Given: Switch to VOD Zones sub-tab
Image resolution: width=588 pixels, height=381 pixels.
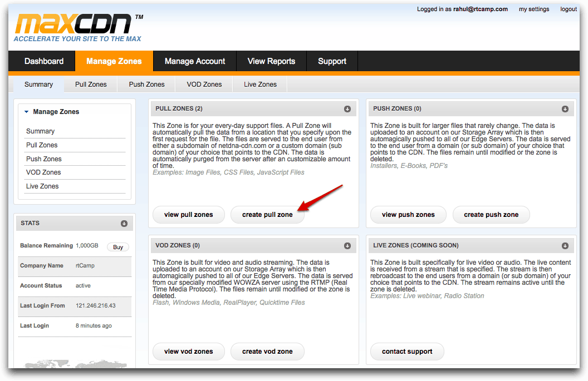Looking at the screenshot, I should coord(204,85).
